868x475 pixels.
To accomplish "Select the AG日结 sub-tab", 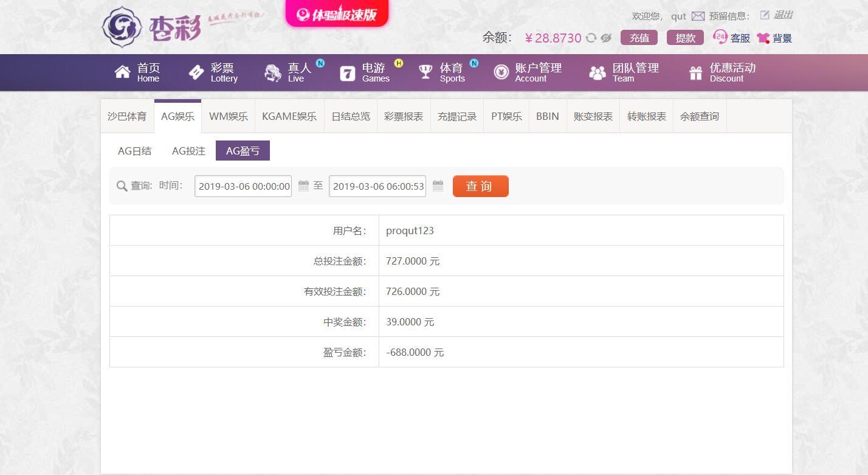I will point(134,151).
